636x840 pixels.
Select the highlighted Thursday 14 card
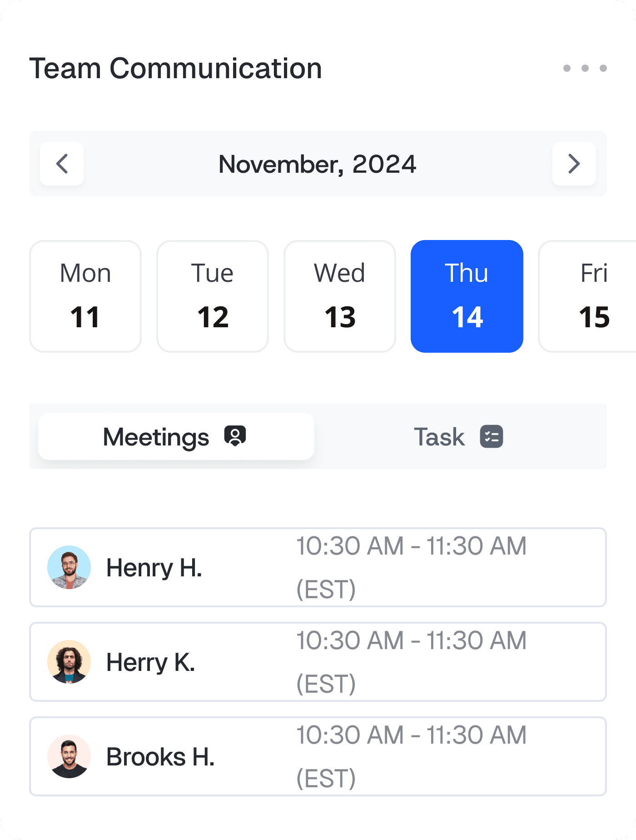point(467,296)
